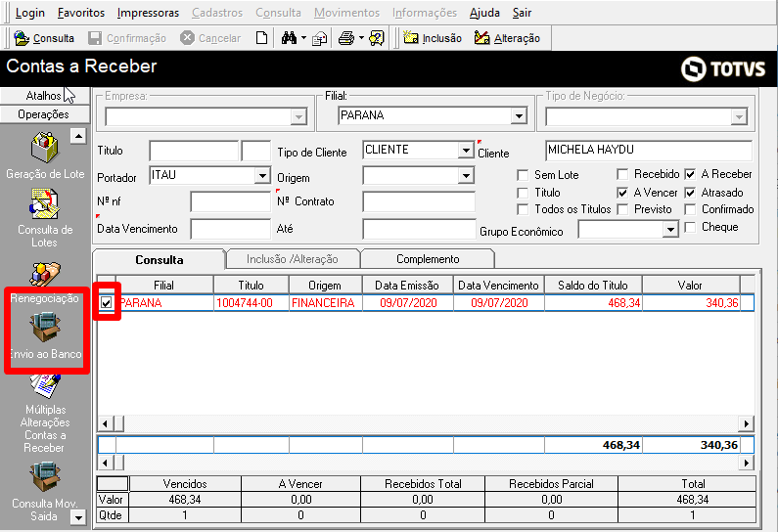Click the Inclusão toolbar button

tap(433, 38)
